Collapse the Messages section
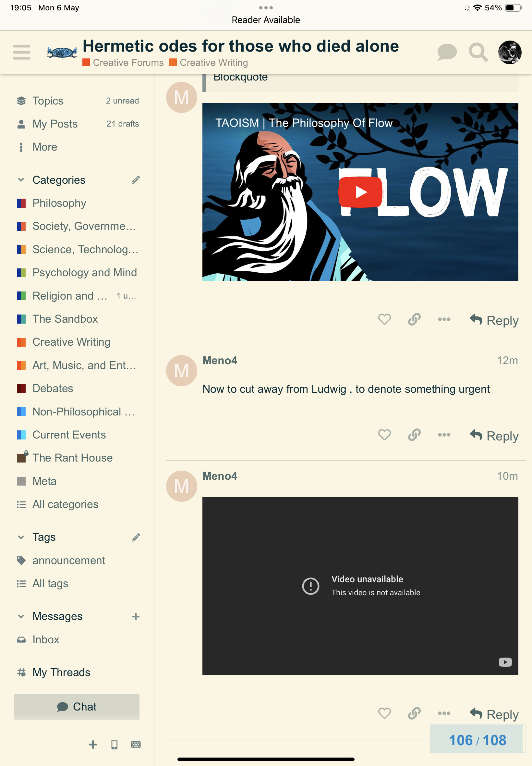The height and width of the screenshot is (766, 532). (21, 617)
